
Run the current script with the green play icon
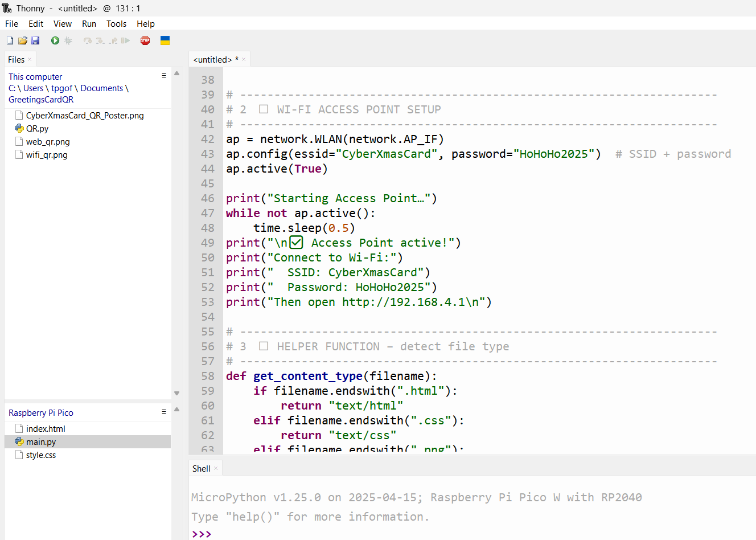[55, 40]
